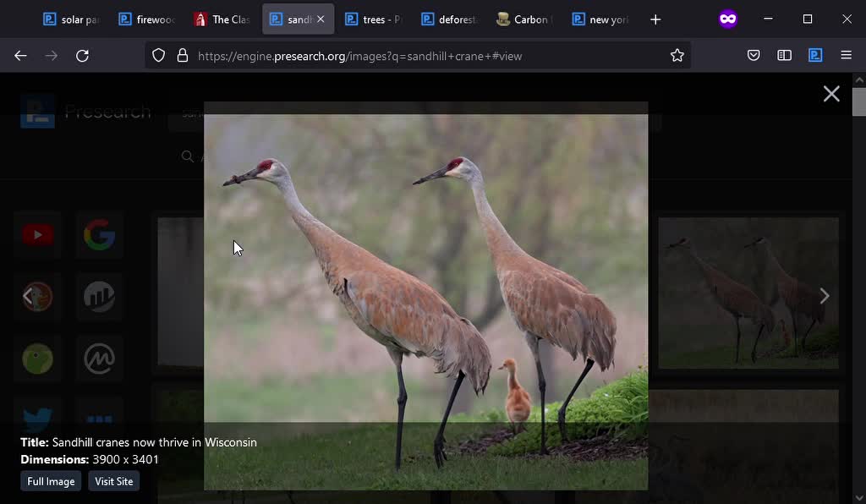Screen dimensions: 866x504
Task: Save page to Pocket
Action: click(x=754, y=55)
